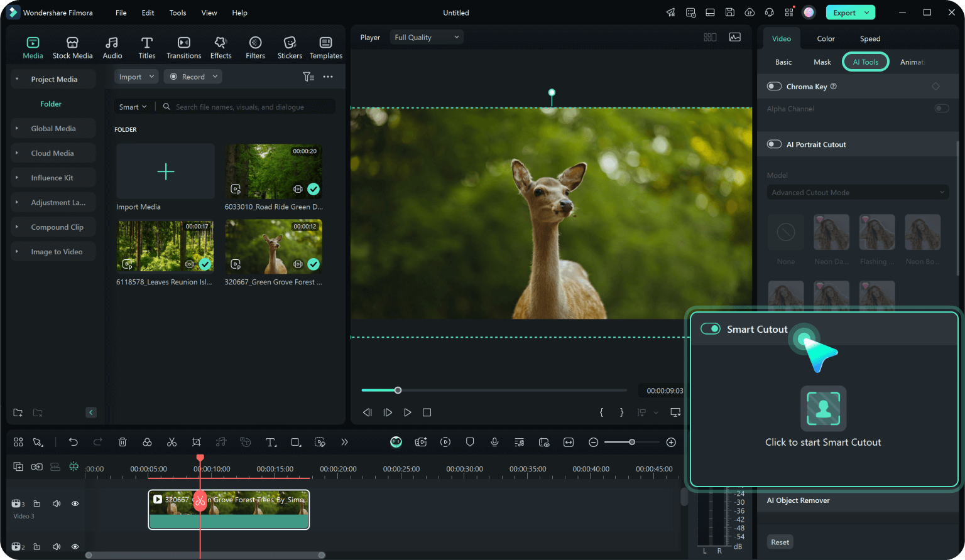Select Folder under Project Media
This screenshot has height=560, width=965.
[x=51, y=104]
